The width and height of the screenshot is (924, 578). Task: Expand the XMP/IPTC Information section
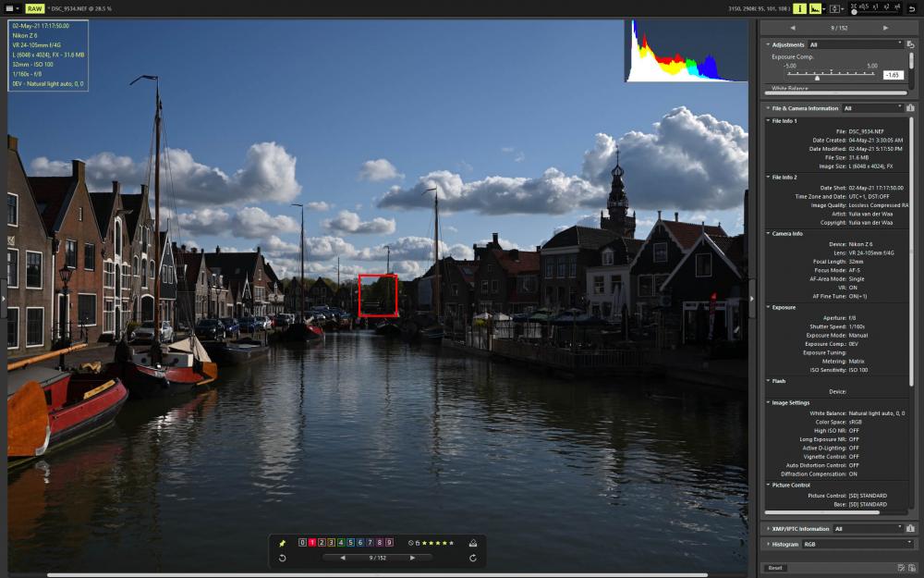[x=768, y=529]
